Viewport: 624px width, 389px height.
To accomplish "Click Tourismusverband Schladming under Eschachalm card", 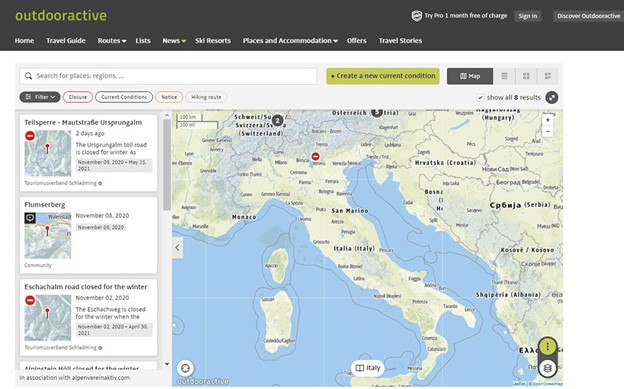I will tap(60, 348).
